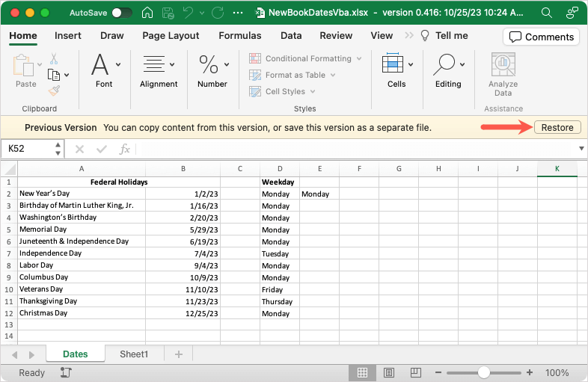Click the Home icon in title bar

coord(148,13)
